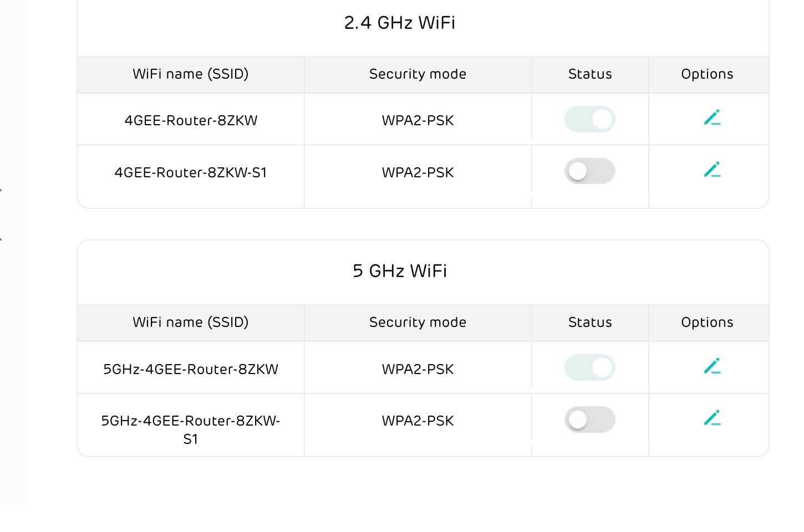Click the Status column header
Screen dimensions: 804x532
click(589, 74)
